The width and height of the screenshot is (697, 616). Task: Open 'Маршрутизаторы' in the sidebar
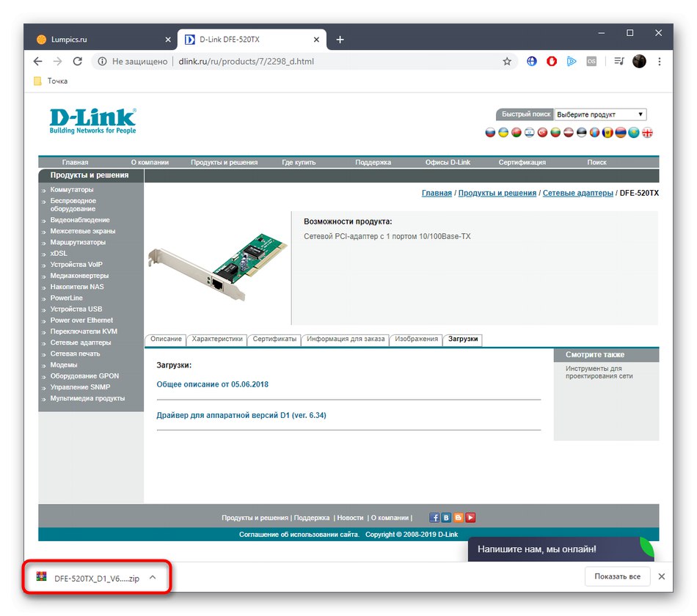point(78,242)
